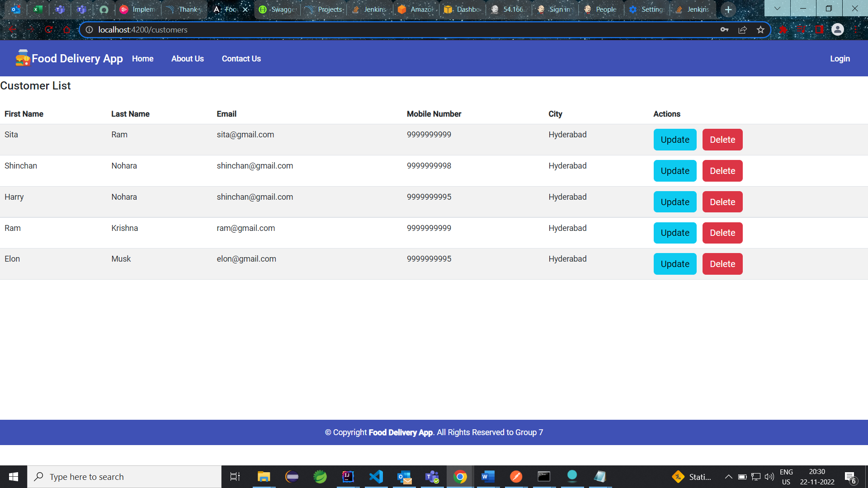Update the customer Elon Musk

pyautogui.click(x=675, y=263)
